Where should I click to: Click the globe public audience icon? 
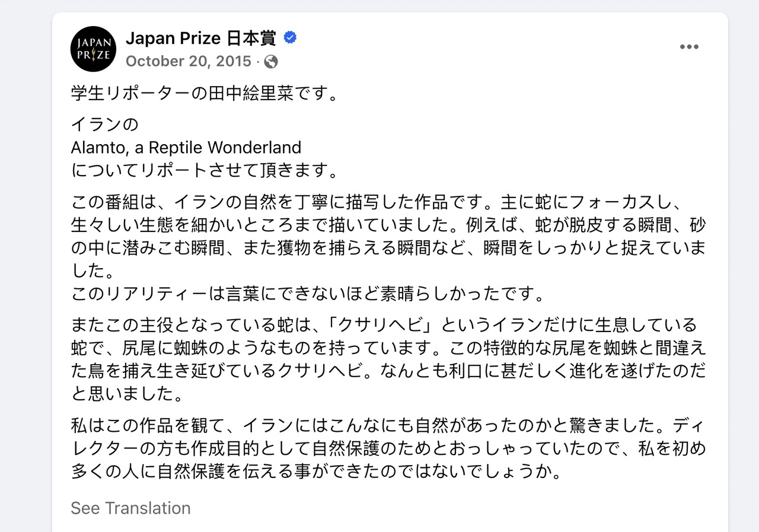271,62
